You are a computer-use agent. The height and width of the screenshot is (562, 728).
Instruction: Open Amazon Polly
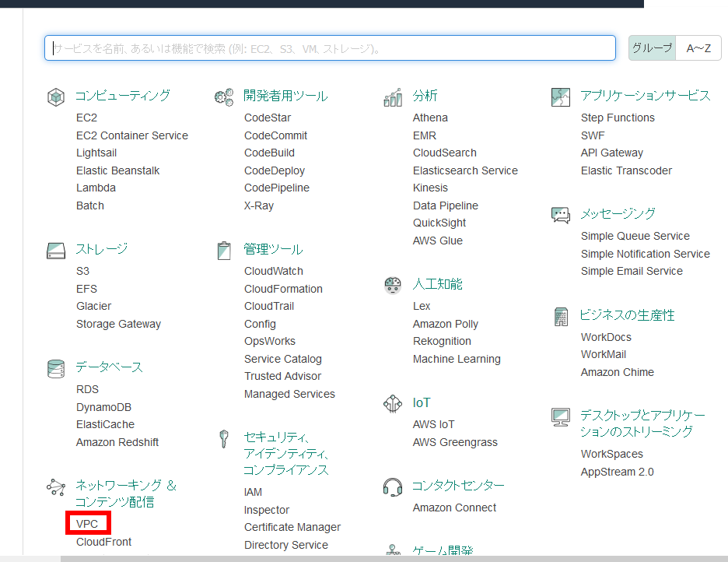coord(446,324)
